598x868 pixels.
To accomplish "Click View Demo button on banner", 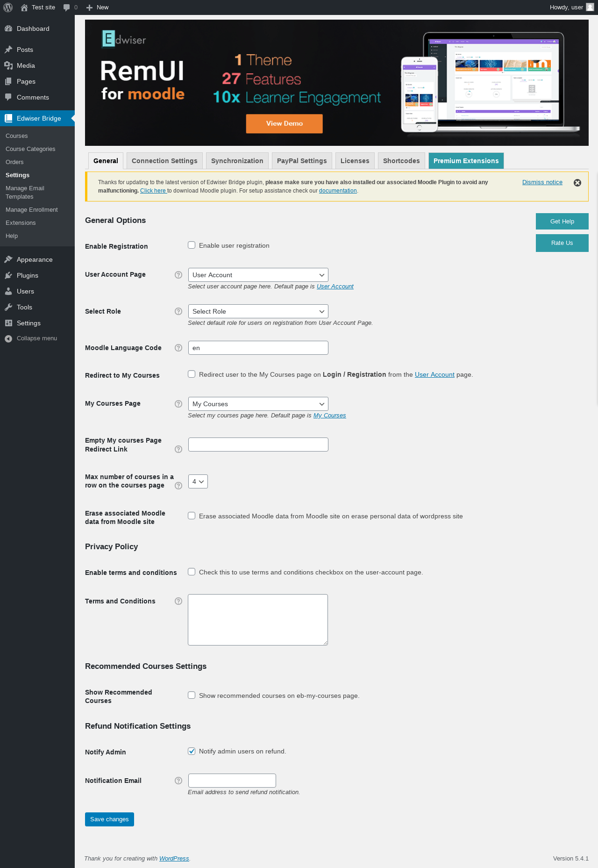I will point(285,124).
